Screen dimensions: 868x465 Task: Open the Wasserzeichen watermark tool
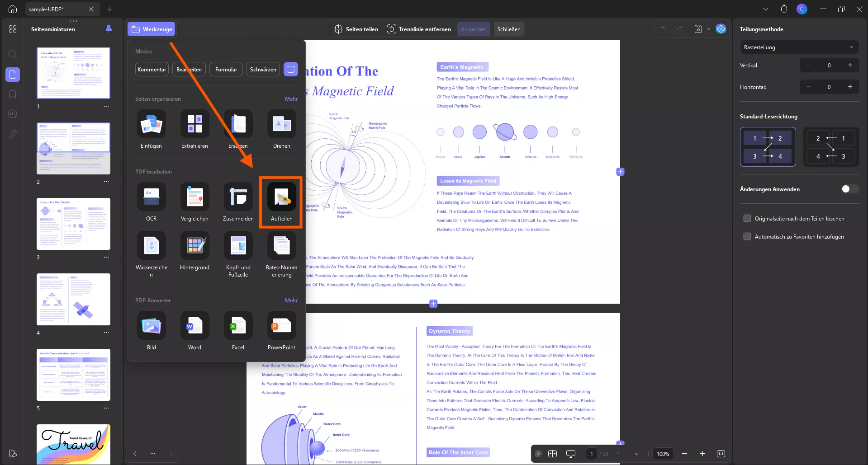[151, 254]
